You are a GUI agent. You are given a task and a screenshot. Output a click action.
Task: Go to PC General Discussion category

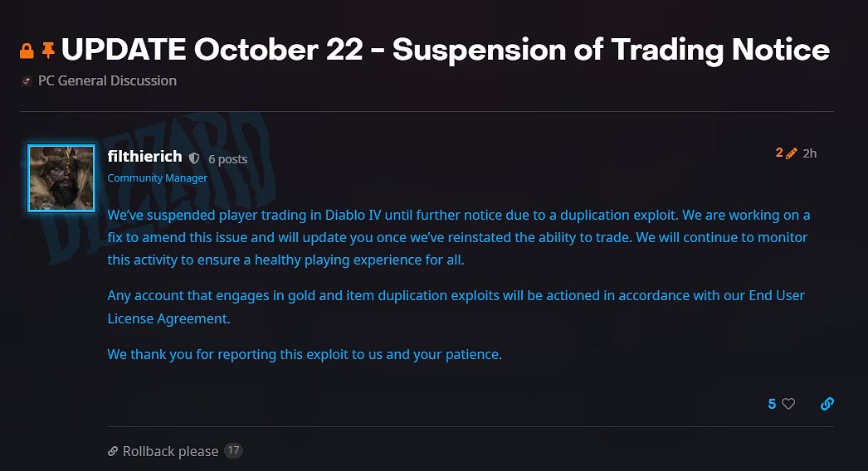click(107, 80)
